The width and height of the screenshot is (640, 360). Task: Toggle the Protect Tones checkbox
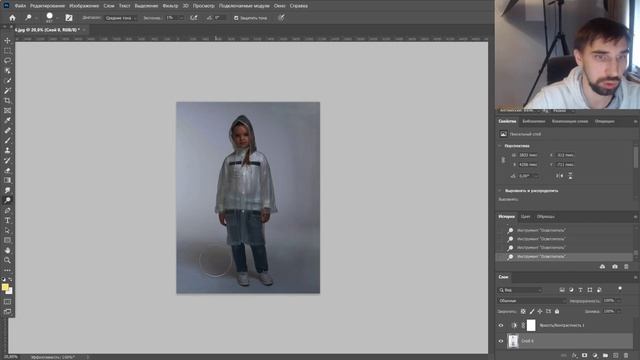coord(236,18)
